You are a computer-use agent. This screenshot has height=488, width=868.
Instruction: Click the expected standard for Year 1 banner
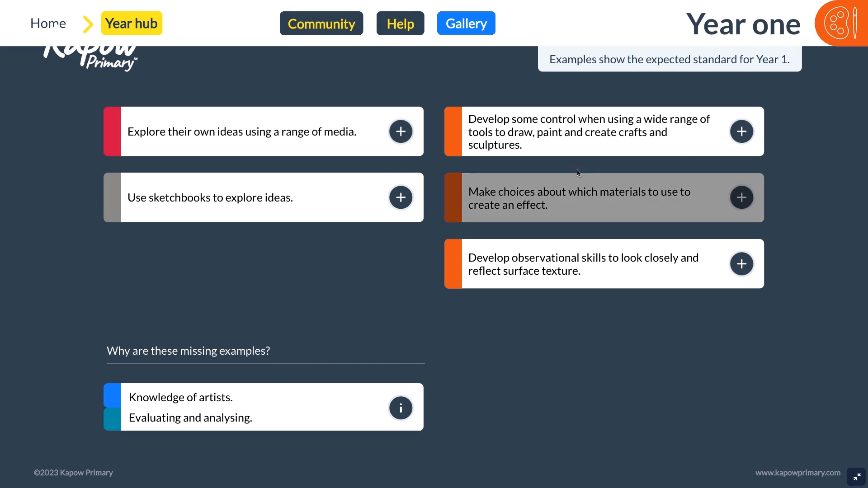669,59
